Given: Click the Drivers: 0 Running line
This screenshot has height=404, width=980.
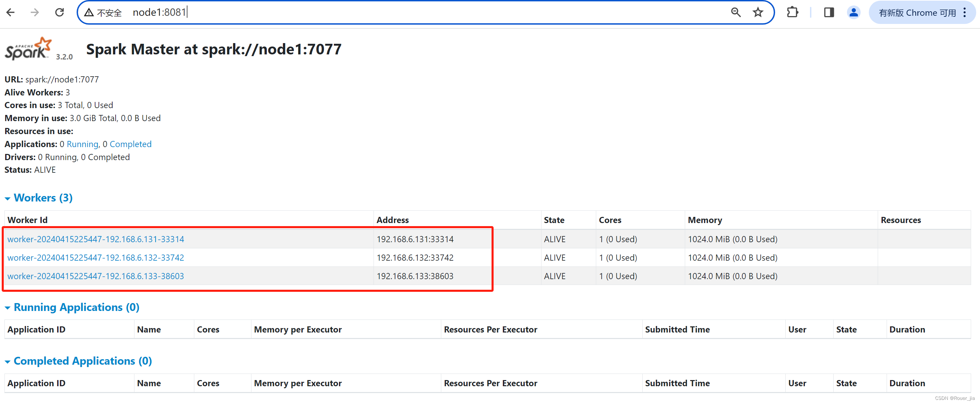Looking at the screenshot, I should (x=67, y=157).
